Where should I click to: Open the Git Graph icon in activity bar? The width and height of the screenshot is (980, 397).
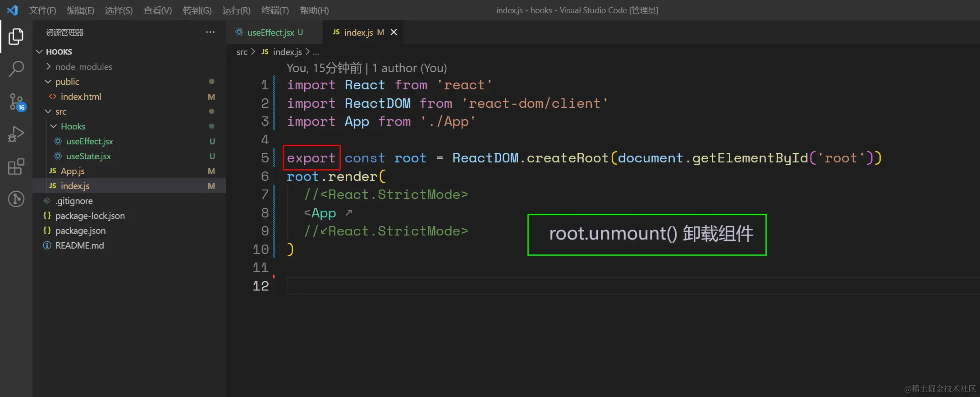[x=16, y=199]
